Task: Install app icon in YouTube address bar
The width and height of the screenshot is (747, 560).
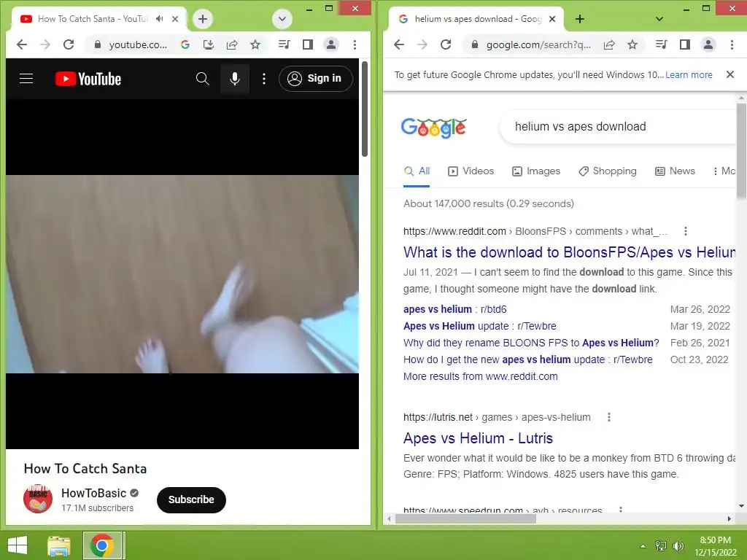Action: click(208, 44)
